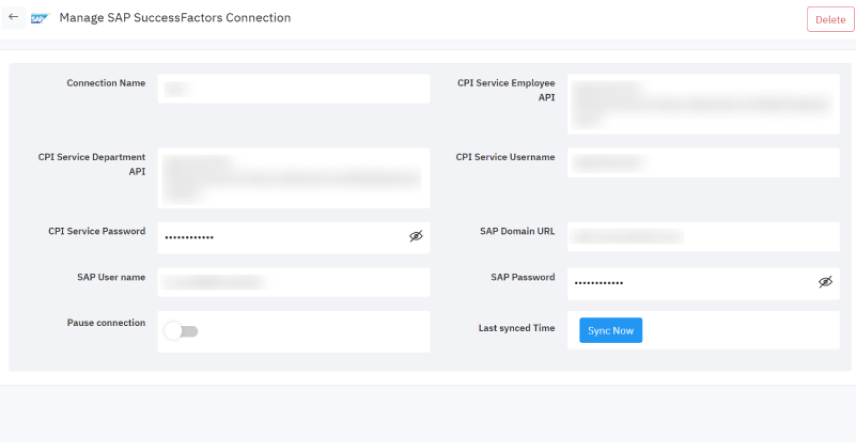Viewport: 856px width, 443px height.
Task: Click the CPI Service Password label
Action: 97,231
